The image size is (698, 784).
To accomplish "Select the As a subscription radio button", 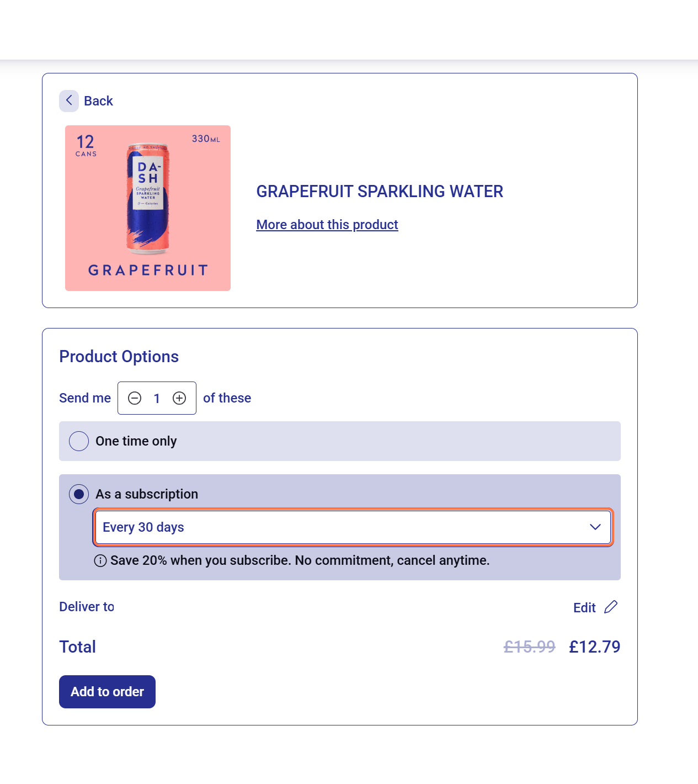I will (x=79, y=494).
